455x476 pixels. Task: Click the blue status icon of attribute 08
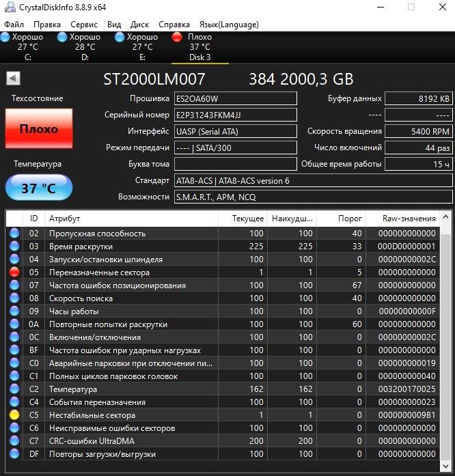[x=14, y=298]
